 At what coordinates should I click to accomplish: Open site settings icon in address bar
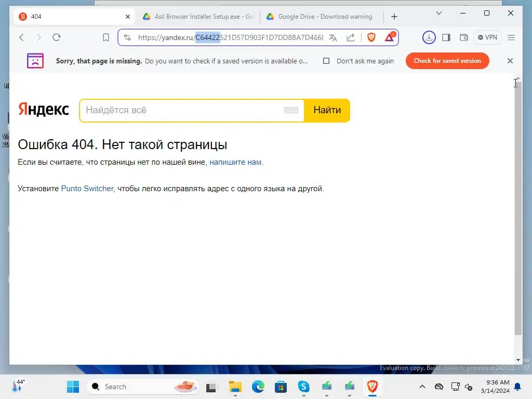tap(127, 37)
